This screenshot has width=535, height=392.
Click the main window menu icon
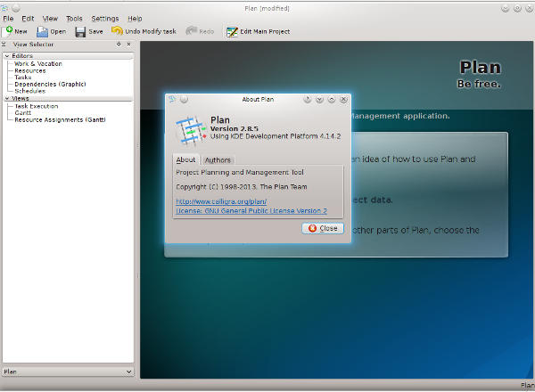[x=4, y=8]
